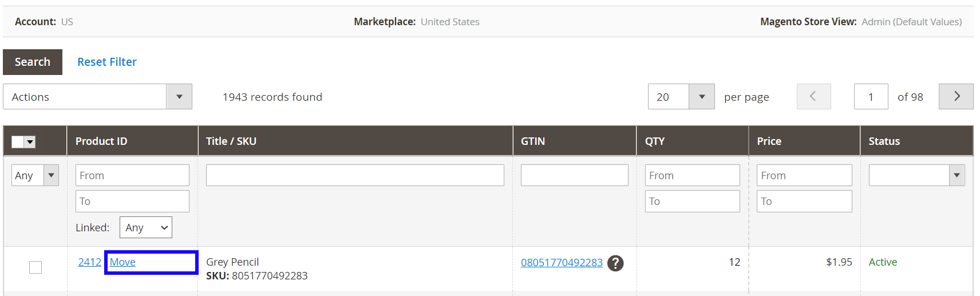Open the select-all checkbox dropdown in header
The width and height of the screenshot is (980, 296).
point(30,142)
